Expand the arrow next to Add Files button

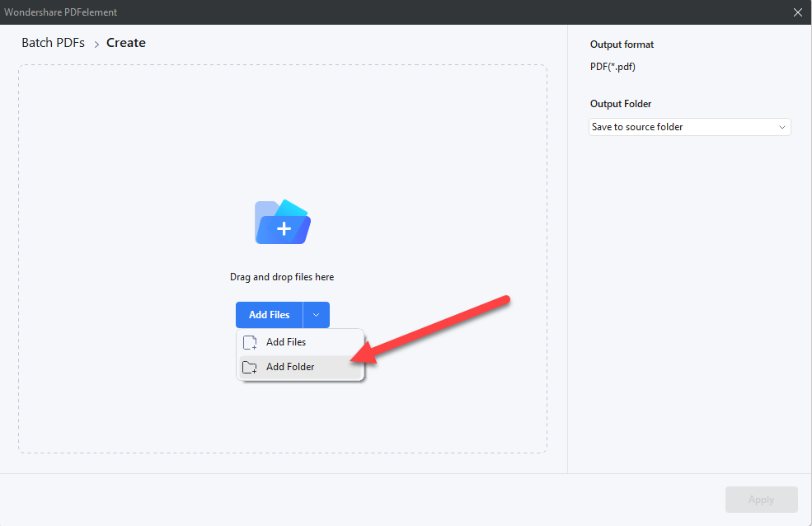pyautogui.click(x=317, y=315)
